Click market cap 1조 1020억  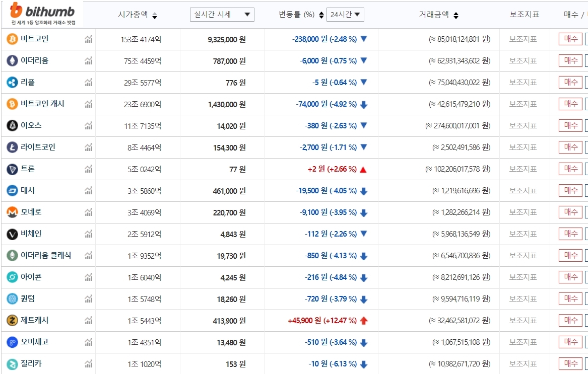145,364
